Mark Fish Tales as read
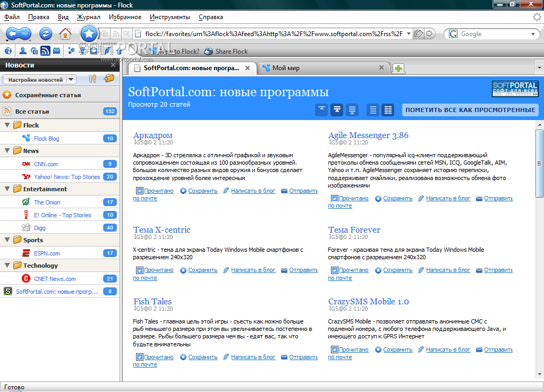Viewport: 544px width, 392px height. tap(140, 357)
